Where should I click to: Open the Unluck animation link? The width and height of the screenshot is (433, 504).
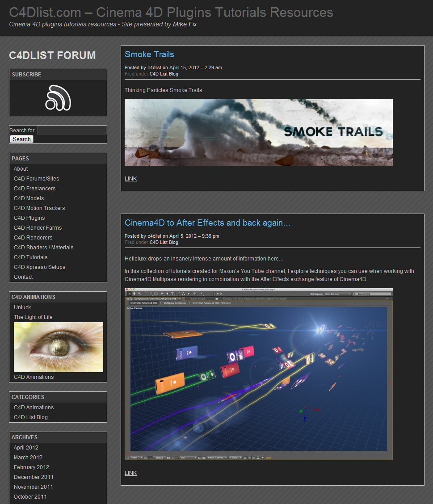22,307
